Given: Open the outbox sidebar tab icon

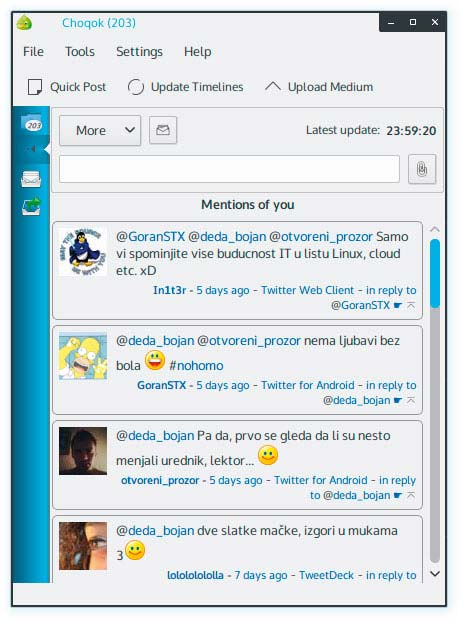Looking at the screenshot, I should click(31, 206).
